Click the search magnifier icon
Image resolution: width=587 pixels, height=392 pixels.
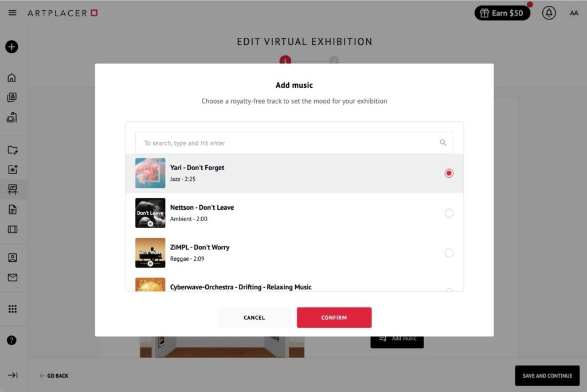coord(443,143)
